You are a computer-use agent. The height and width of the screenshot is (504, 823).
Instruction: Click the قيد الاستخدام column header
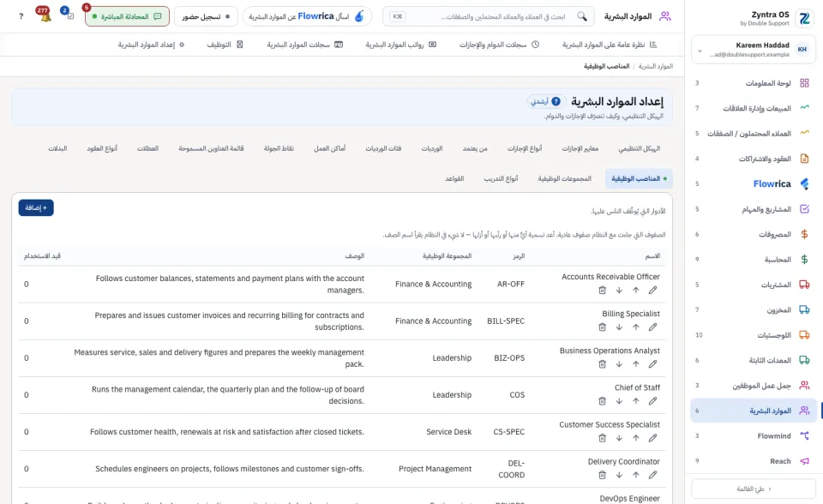(42, 255)
